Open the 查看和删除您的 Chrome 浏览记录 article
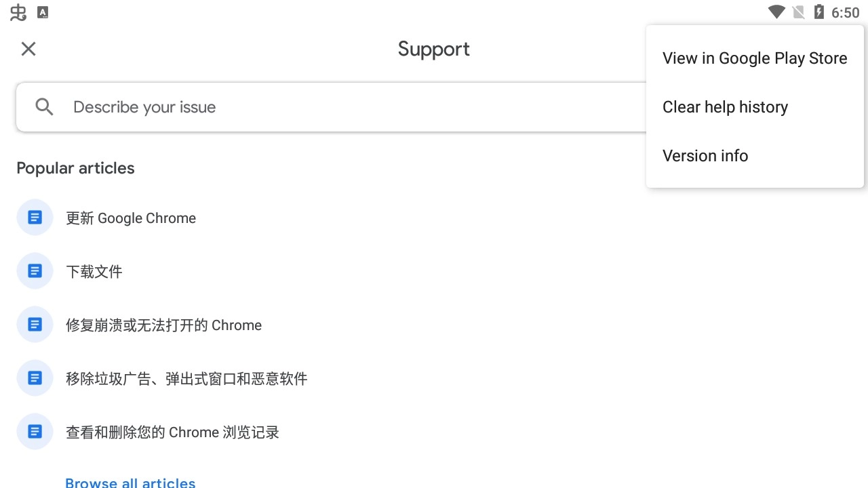868x488 pixels. (x=172, y=432)
